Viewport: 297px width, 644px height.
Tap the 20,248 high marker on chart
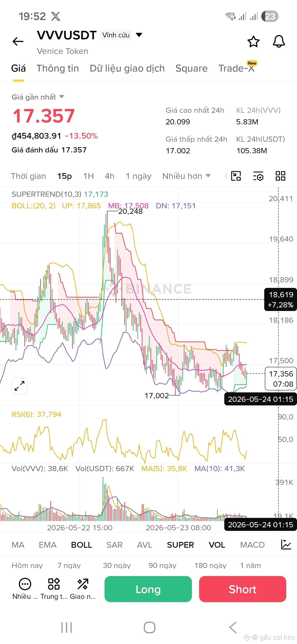pyautogui.click(x=130, y=211)
